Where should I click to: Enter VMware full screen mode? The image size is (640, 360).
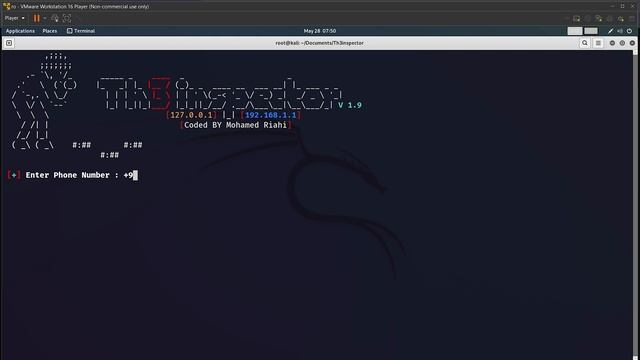click(67, 18)
